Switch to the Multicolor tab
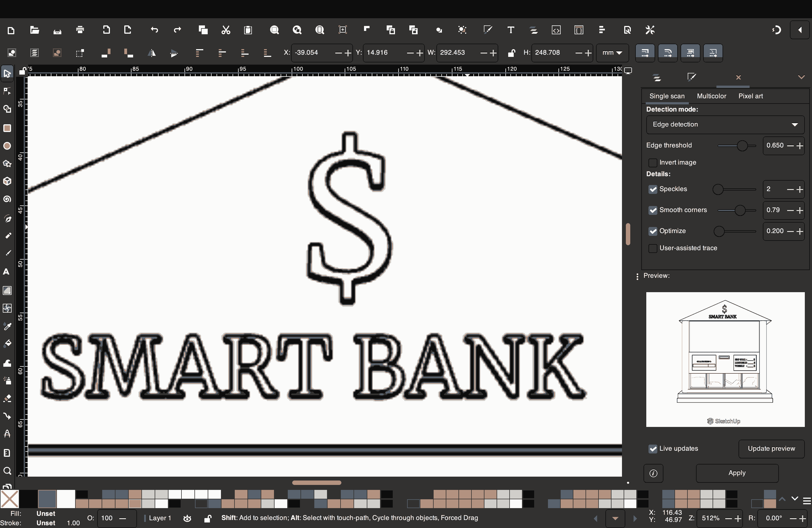Viewport: 812px width, 528px height. tap(711, 96)
